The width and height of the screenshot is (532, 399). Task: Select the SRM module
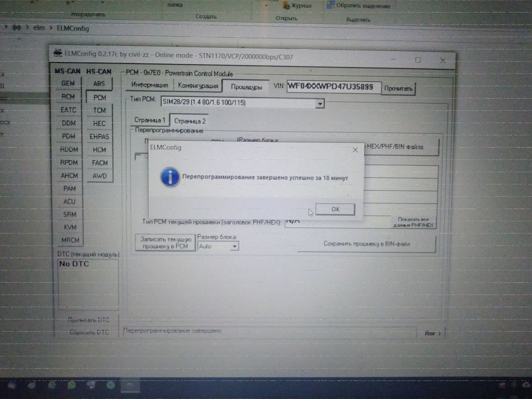pyautogui.click(x=70, y=214)
